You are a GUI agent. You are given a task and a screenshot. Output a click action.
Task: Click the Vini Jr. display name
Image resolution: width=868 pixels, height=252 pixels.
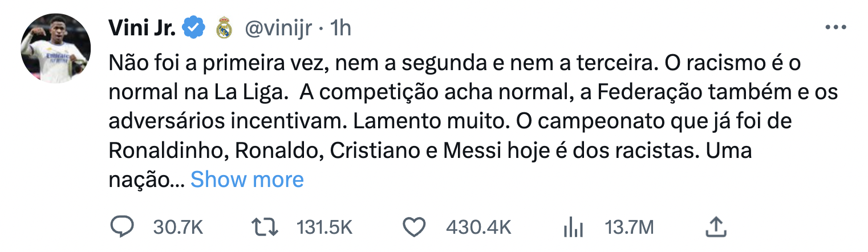(142, 27)
